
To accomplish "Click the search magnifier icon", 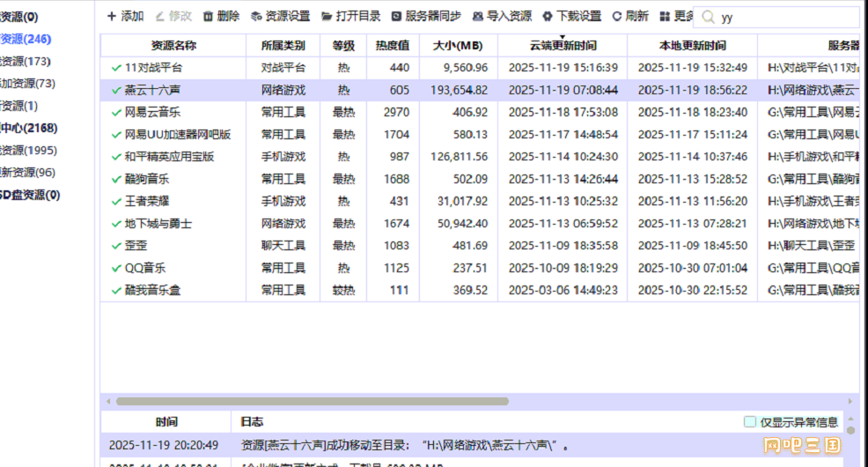I will click(x=708, y=17).
